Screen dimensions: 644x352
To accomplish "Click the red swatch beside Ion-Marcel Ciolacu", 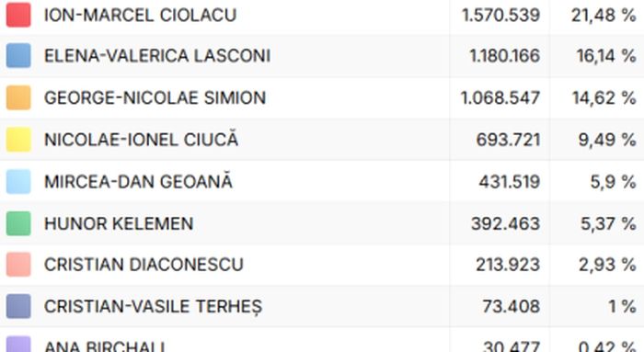I will [18, 15].
